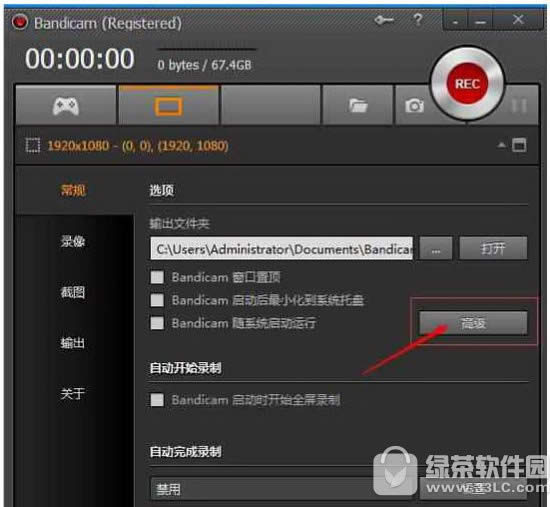Switch to game recording mode gamepad icon

(66, 105)
